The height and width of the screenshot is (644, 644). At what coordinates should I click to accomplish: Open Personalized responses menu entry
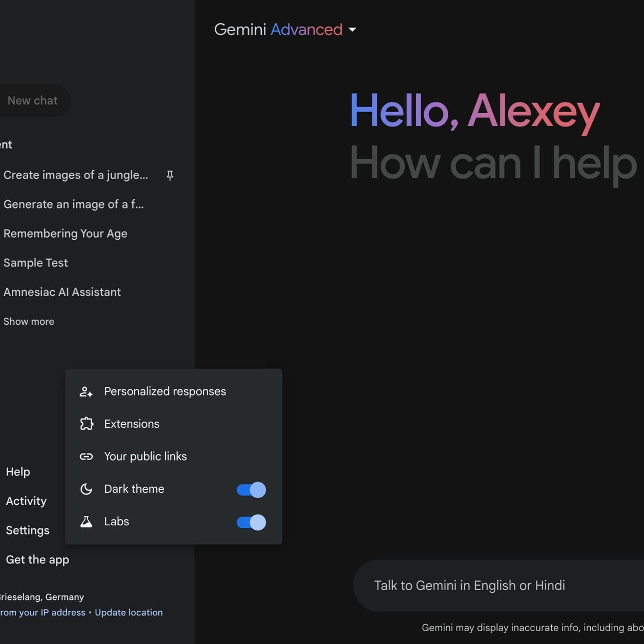click(x=174, y=391)
